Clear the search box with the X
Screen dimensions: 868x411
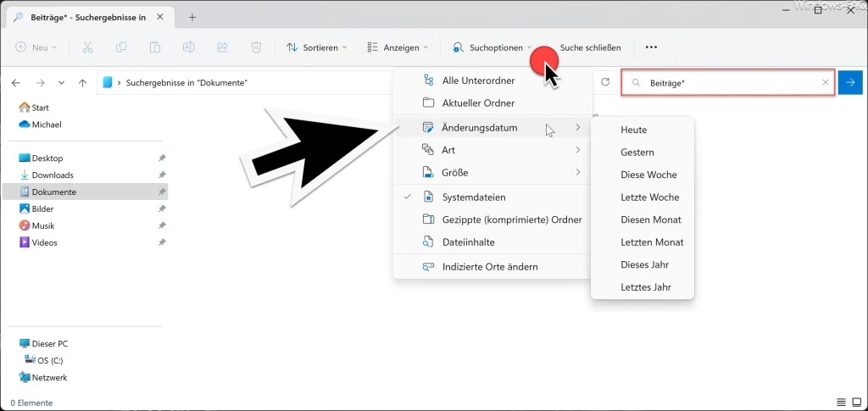(826, 82)
